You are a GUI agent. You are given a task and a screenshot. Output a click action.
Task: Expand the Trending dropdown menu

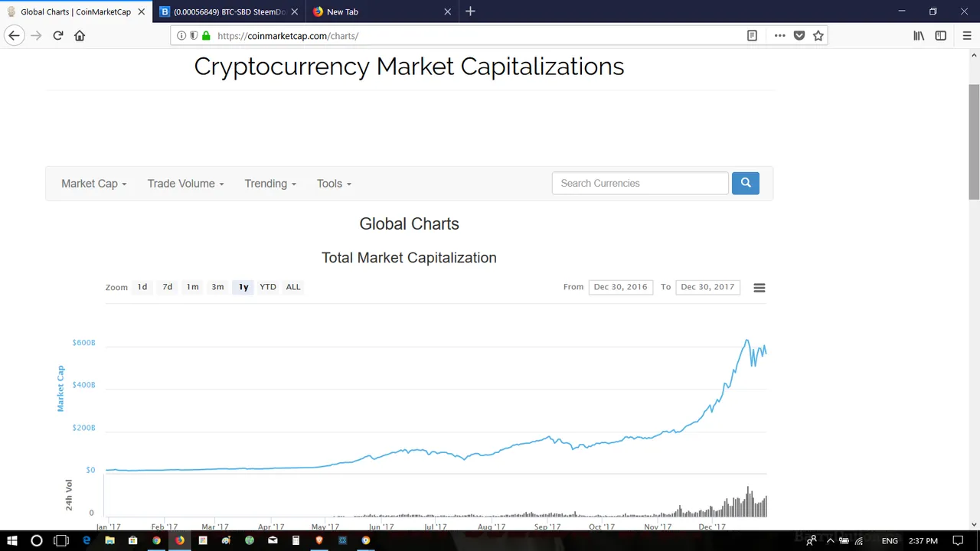point(270,184)
